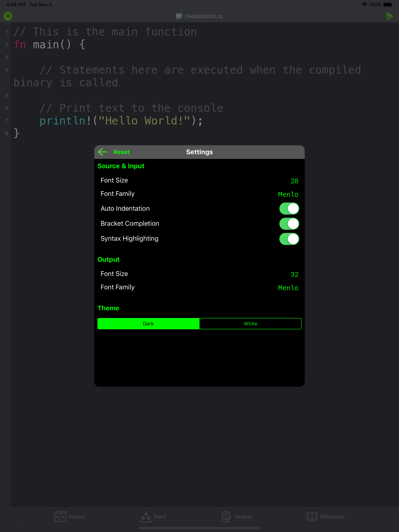The image size is (399, 532).
Task: Turn off Bracket Completion toggle
Action: pyautogui.click(x=289, y=224)
